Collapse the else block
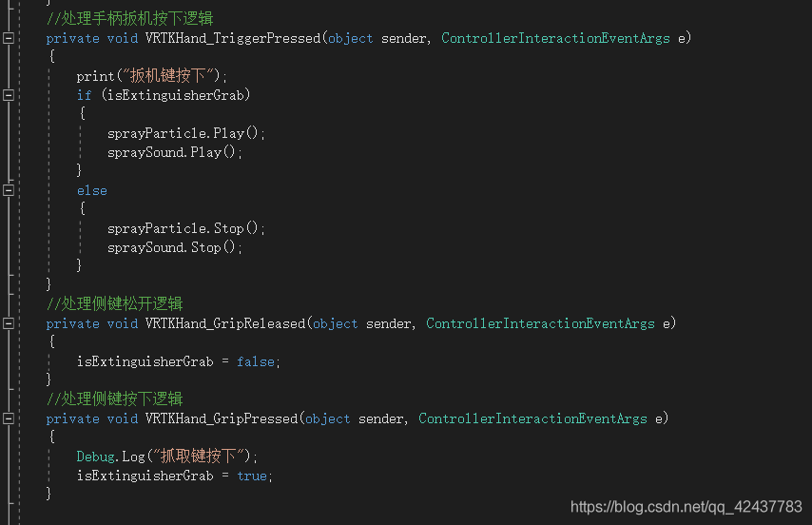This screenshot has height=525, width=812. tap(9, 190)
